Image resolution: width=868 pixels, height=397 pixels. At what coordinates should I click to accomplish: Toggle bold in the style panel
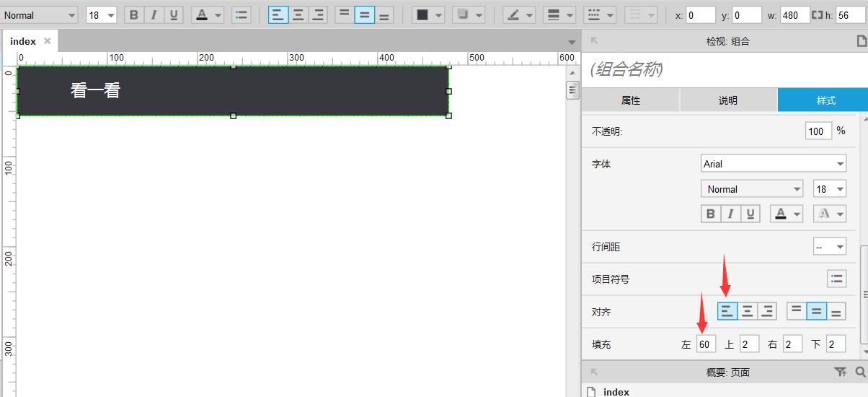711,214
